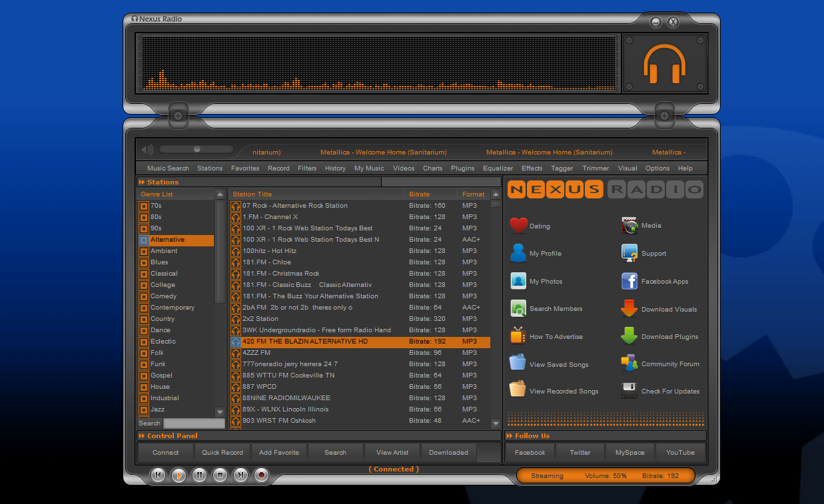Open the Facebook Apps icon
Viewport: 824px width, 504px height.
(629, 281)
